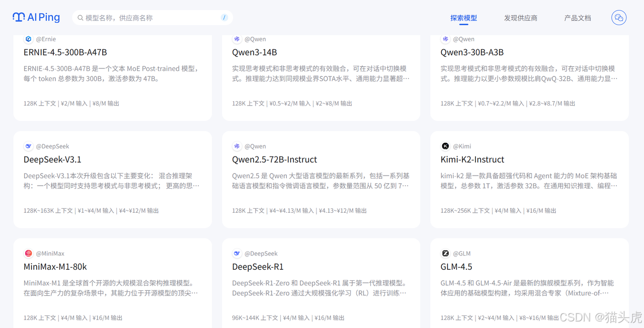Click the search magnifier icon
Image resolution: width=644 pixels, height=328 pixels.
[x=80, y=18]
